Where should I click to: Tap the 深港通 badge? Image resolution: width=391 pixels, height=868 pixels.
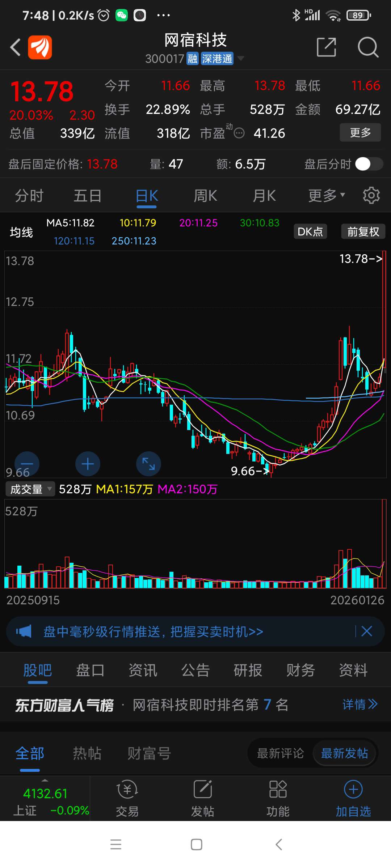click(x=217, y=59)
